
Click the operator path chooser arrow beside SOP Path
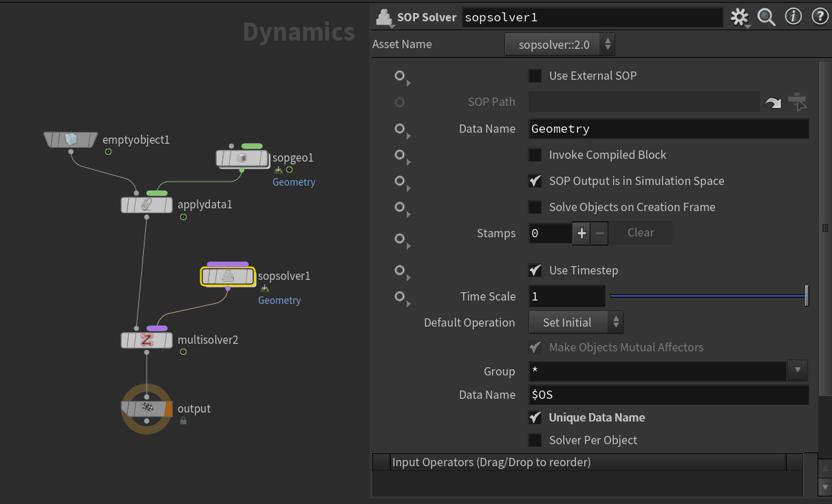pos(772,102)
